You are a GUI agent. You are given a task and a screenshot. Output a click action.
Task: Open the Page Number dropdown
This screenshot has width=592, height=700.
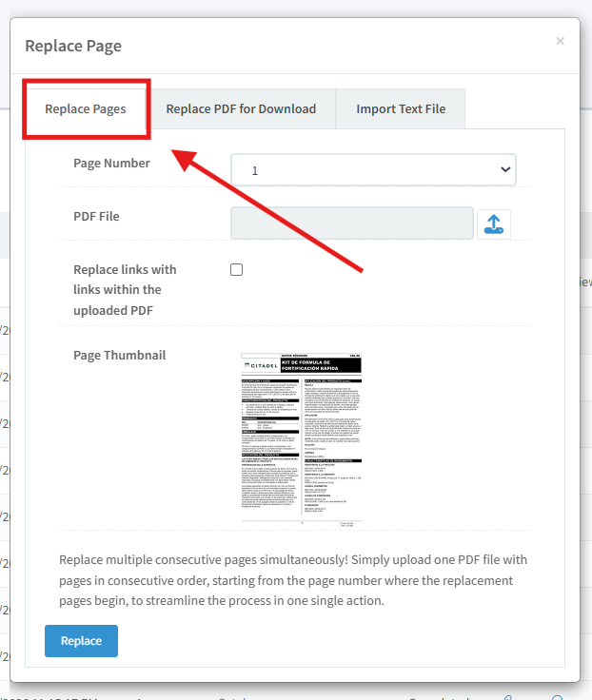[373, 170]
